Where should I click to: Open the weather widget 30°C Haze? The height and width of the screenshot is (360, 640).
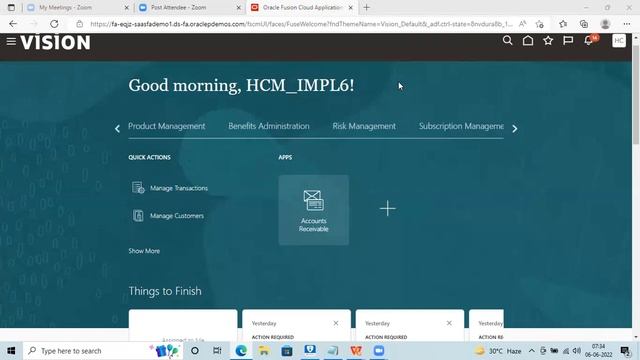coord(498,351)
